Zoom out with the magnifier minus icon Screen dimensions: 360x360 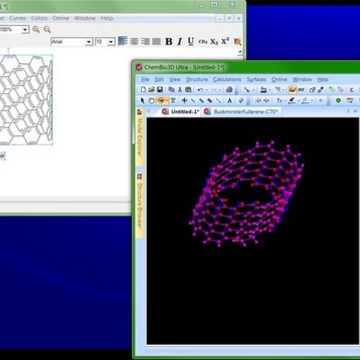pyautogui.click(x=47, y=29)
